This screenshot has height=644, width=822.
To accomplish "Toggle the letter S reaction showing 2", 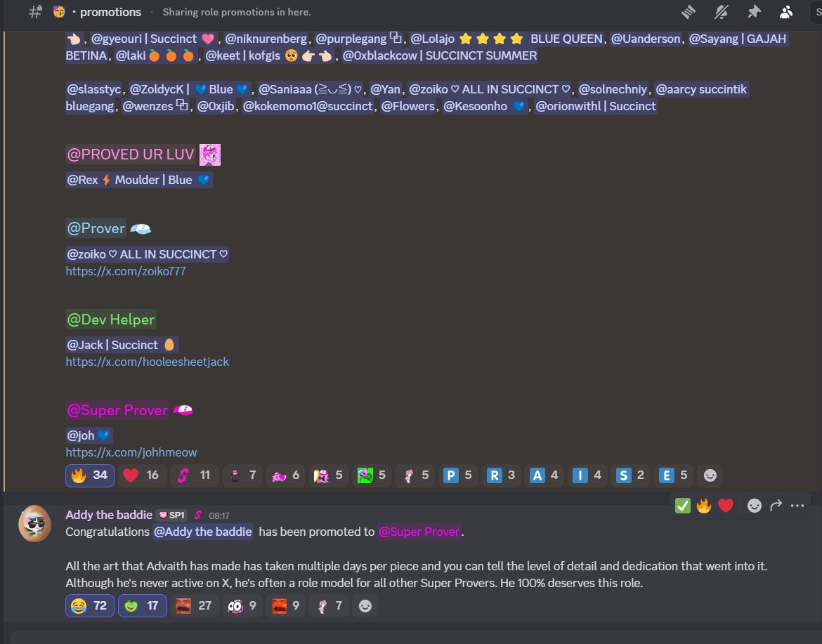I will point(629,475).
